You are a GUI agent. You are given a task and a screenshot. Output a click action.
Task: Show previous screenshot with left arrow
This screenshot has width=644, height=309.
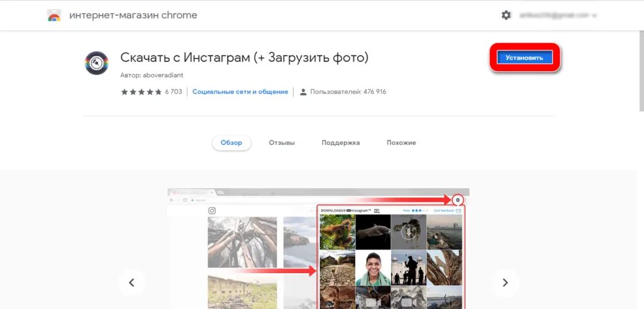coord(131,283)
